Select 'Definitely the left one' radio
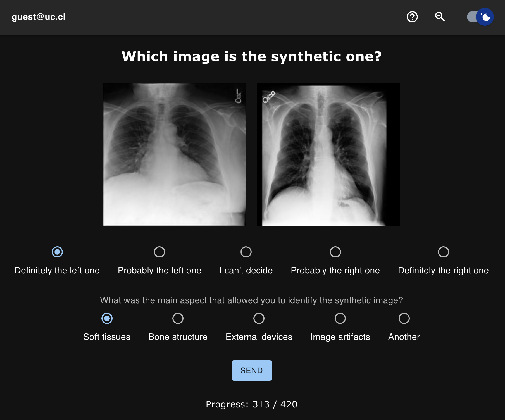 pos(57,252)
